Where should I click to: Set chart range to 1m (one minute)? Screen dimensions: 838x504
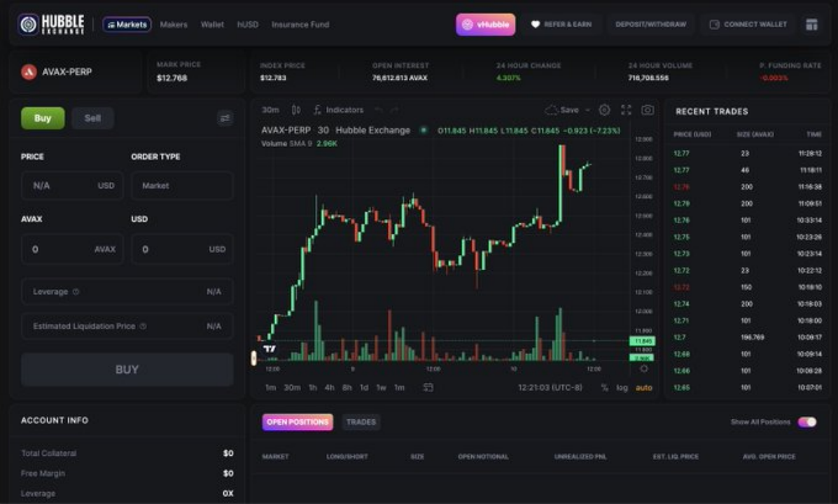(270, 388)
